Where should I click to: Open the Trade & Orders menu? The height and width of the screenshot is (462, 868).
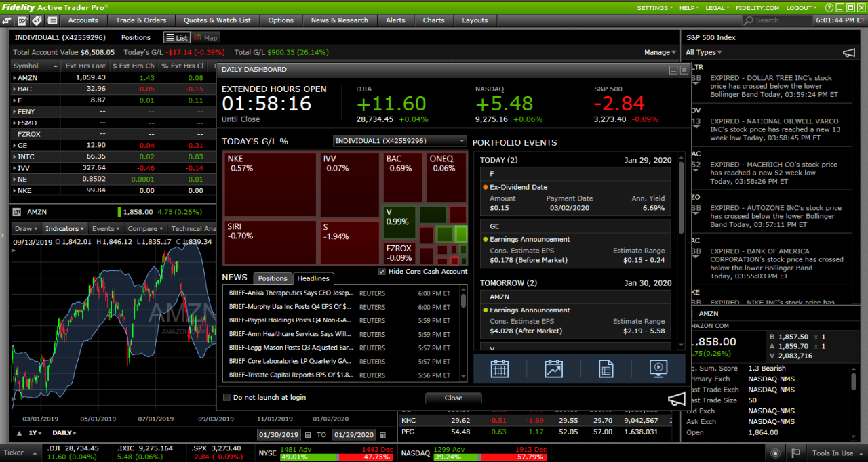[x=140, y=20]
